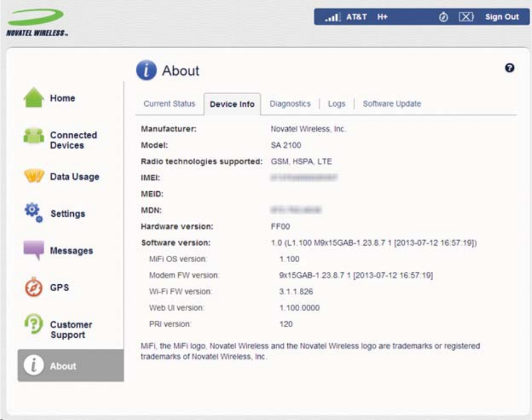Click Sign Out in header bar
This screenshot has height=420, width=532.
(x=502, y=16)
